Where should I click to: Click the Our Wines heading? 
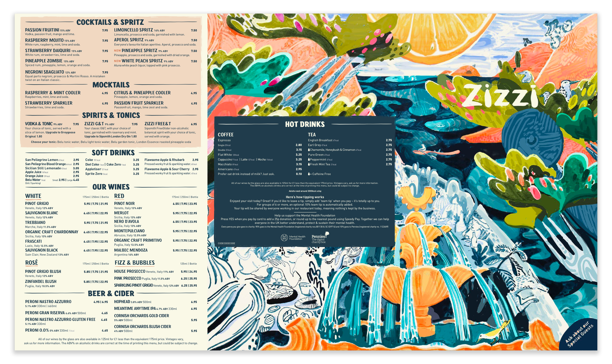[111, 187]
